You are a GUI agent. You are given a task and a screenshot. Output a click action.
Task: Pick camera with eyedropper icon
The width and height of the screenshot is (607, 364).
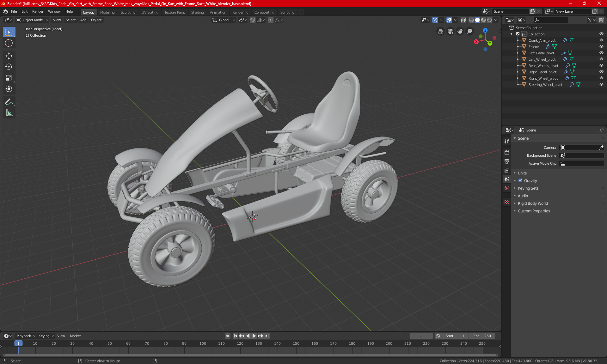click(601, 148)
